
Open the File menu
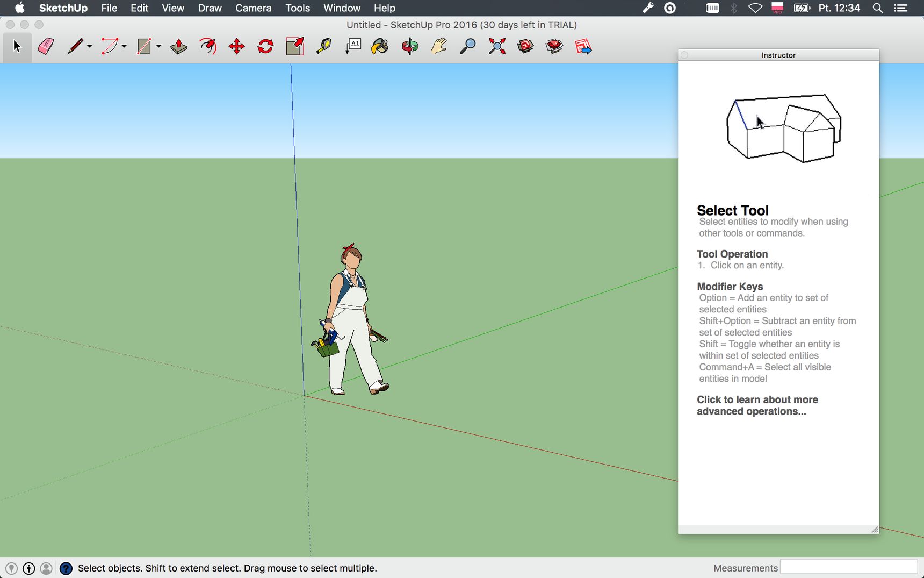coord(109,8)
